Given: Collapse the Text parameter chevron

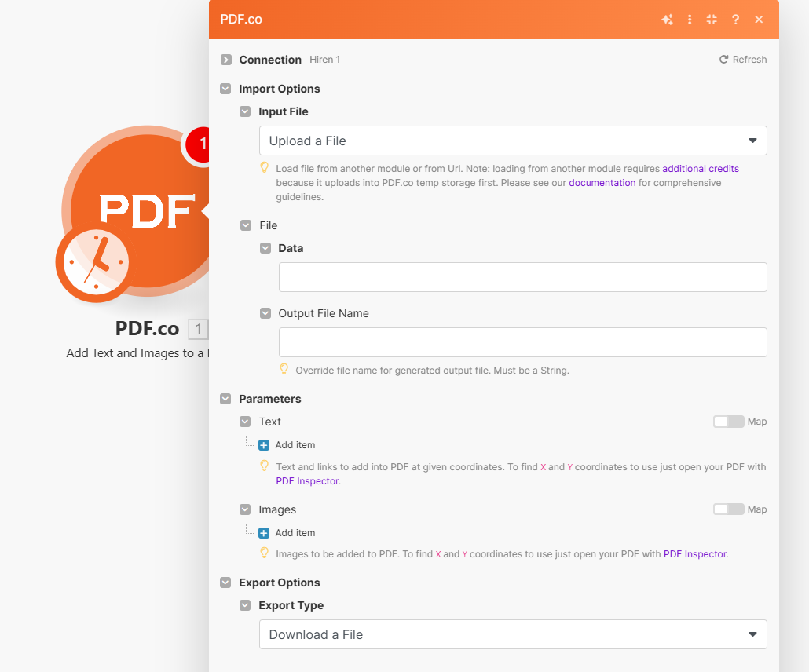Looking at the screenshot, I should 245,422.
